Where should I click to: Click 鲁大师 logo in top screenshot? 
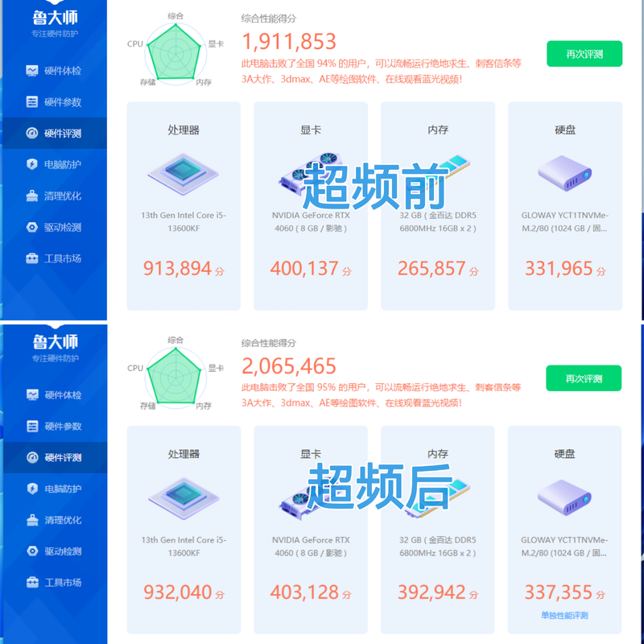pyautogui.click(x=55, y=17)
